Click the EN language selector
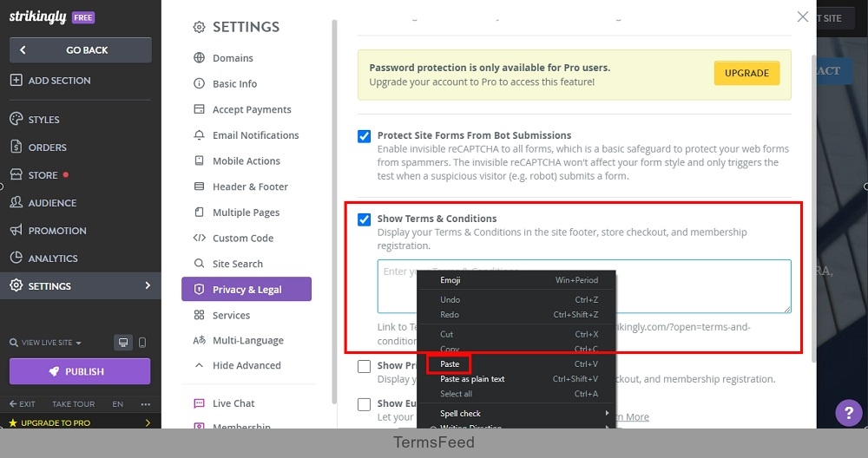Viewport: 868px width, 458px height. tap(117, 404)
